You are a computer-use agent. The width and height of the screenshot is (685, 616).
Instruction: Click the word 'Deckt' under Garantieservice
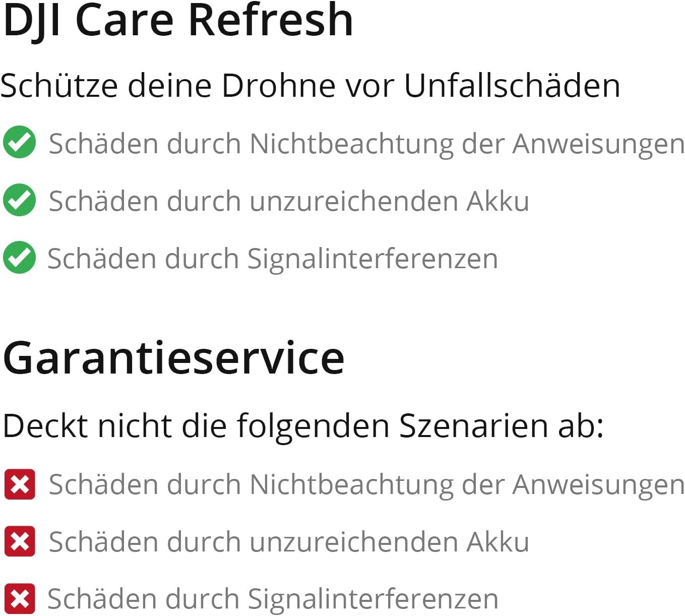[x=46, y=425]
